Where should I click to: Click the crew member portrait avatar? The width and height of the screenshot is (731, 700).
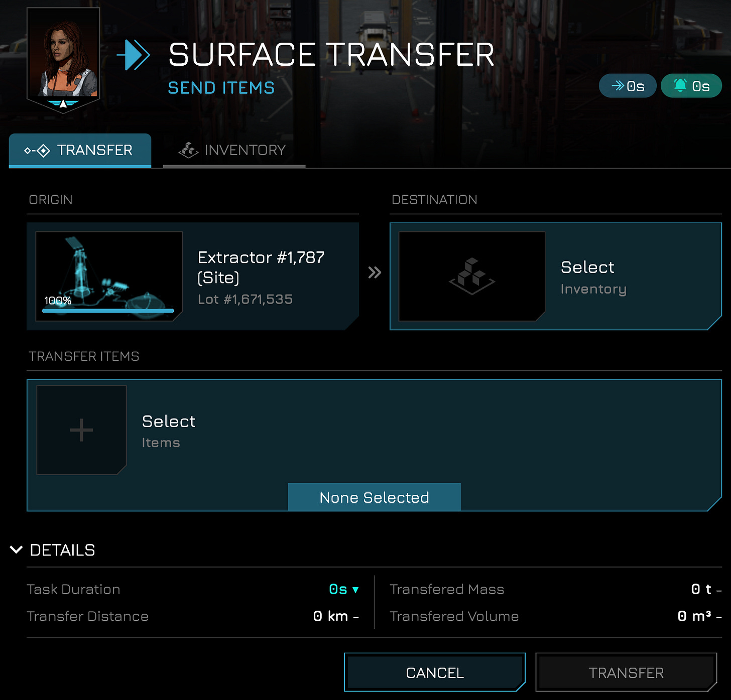[x=63, y=59]
